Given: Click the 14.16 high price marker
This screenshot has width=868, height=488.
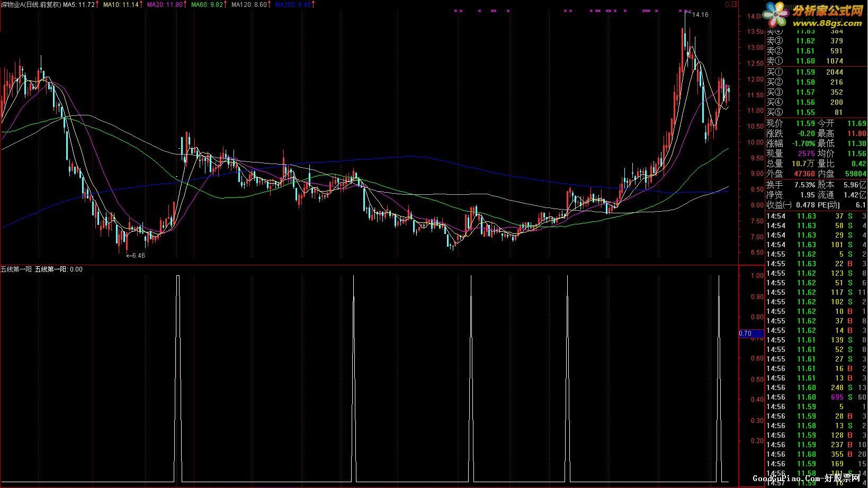Looking at the screenshot, I should tap(700, 15).
